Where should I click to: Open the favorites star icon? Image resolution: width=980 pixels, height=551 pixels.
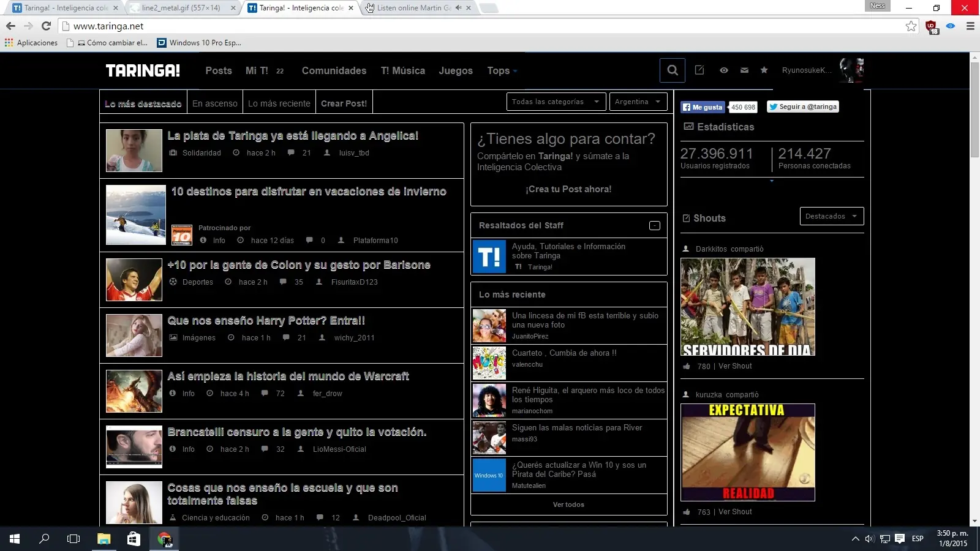[x=764, y=70]
